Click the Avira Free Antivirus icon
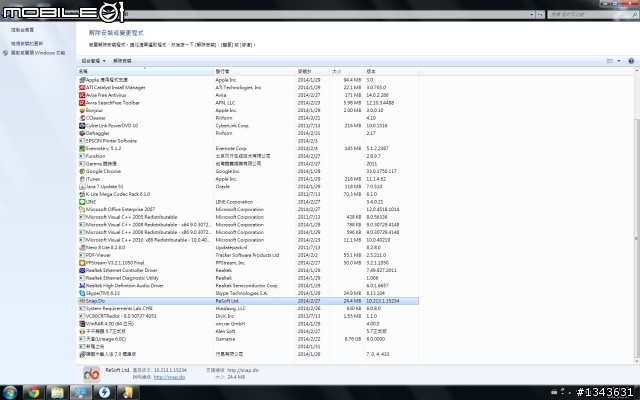This screenshot has width=640, height=400. coord(82,95)
